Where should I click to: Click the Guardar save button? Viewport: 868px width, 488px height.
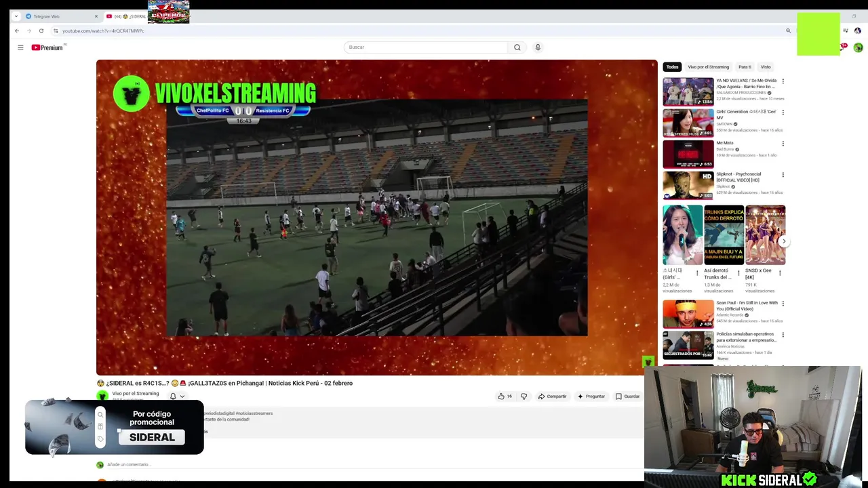click(627, 396)
